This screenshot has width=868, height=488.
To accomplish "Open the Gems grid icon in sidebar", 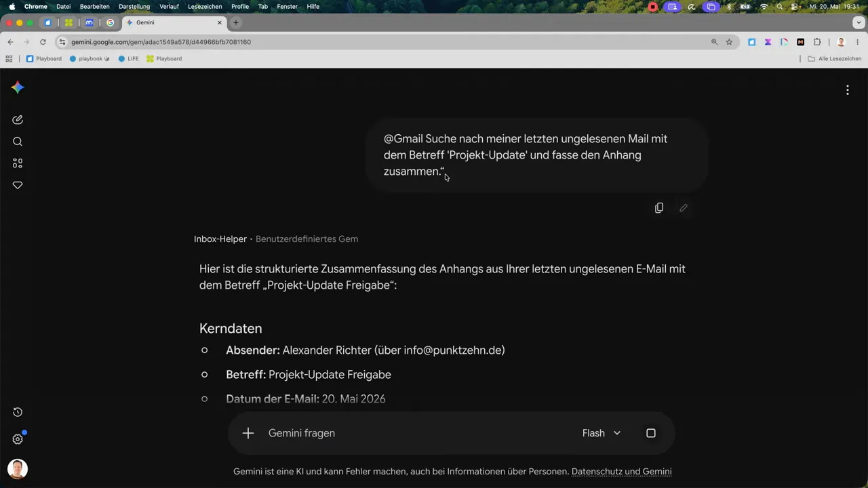I will (18, 163).
